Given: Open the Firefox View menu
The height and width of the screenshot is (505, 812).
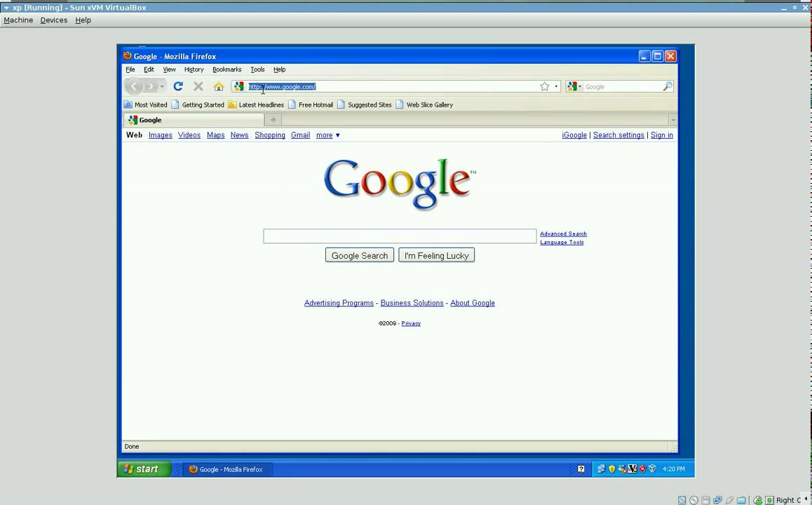Looking at the screenshot, I should pyautogui.click(x=169, y=69).
